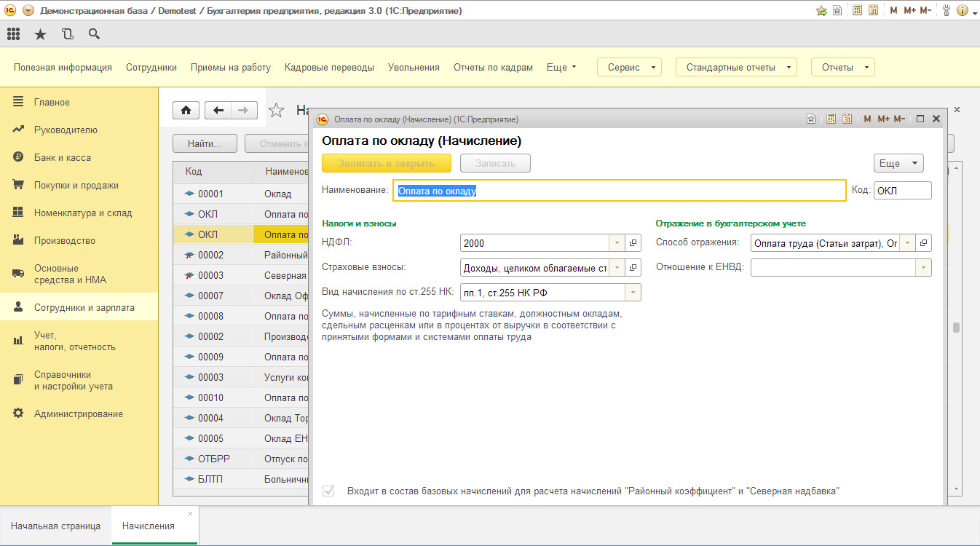Add to favorites icon in main title bar
Image resolution: width=980 pixels, height=546 pixels.
821,10
